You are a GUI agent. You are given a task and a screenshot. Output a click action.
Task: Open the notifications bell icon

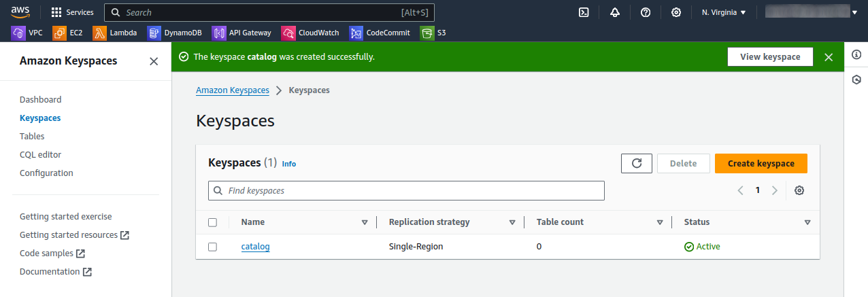pyautogui.click(x=615, y=12)
